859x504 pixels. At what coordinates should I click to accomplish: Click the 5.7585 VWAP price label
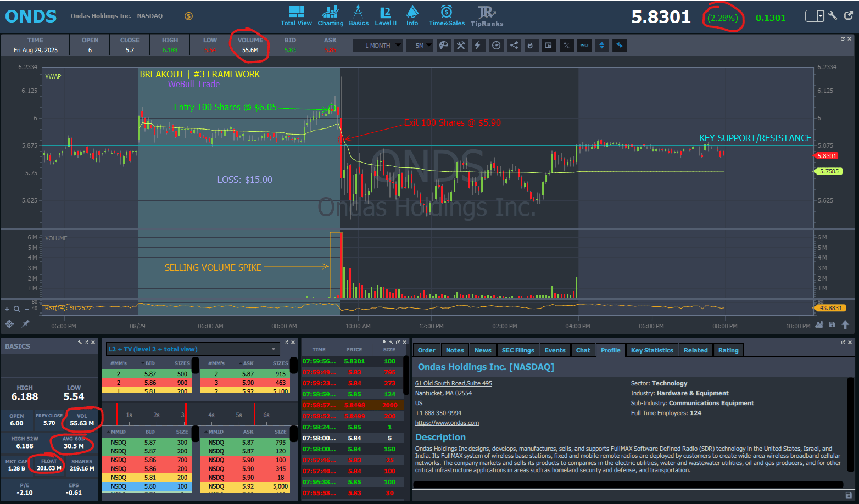pyautogui.click(x=828, y=171)
